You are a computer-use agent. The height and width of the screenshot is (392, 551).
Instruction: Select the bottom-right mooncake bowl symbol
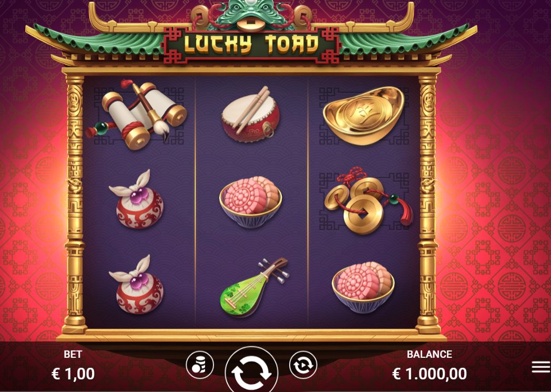click(x=363, y=287)
